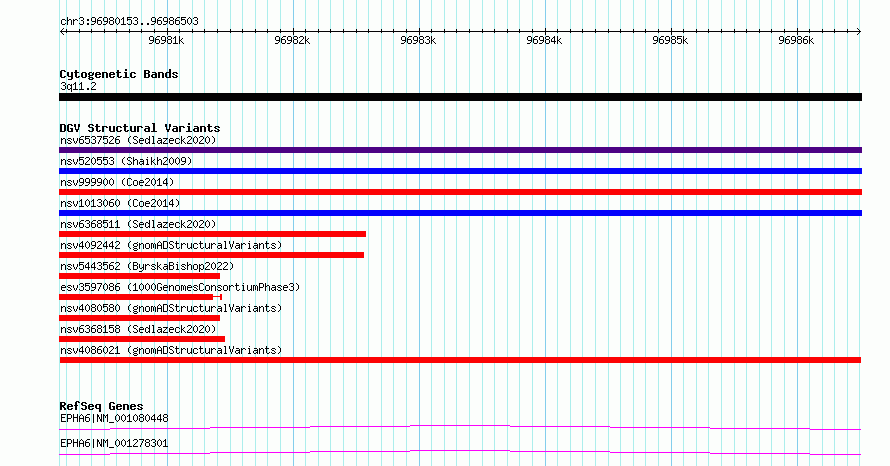Click the 96984k ruler tick label

(x=544, y=40)
